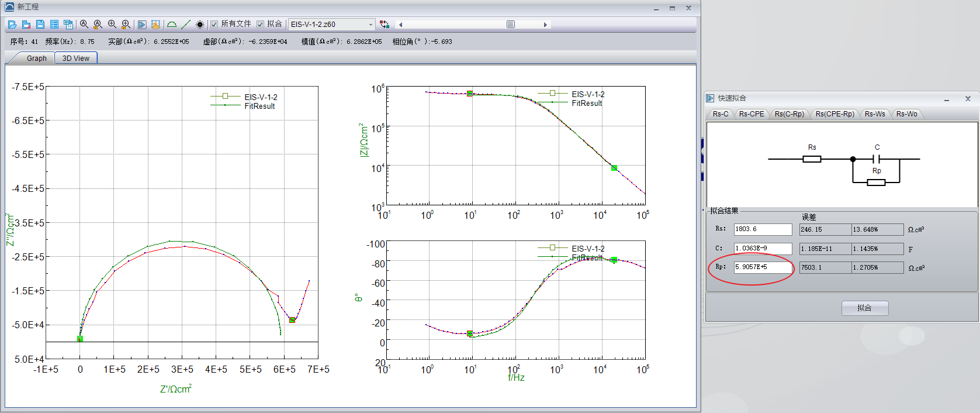Click the Nyquist plot FitResult legend entry

tap(243, 106)
